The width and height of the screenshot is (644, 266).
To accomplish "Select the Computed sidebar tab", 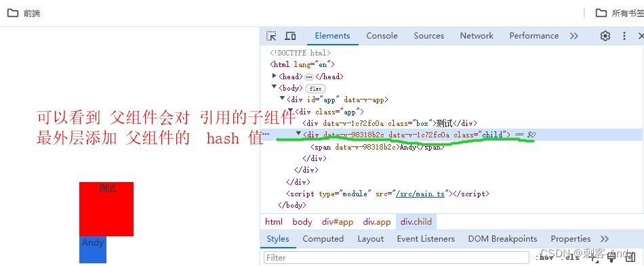I will pyautogui.click(x=323, y=238).
